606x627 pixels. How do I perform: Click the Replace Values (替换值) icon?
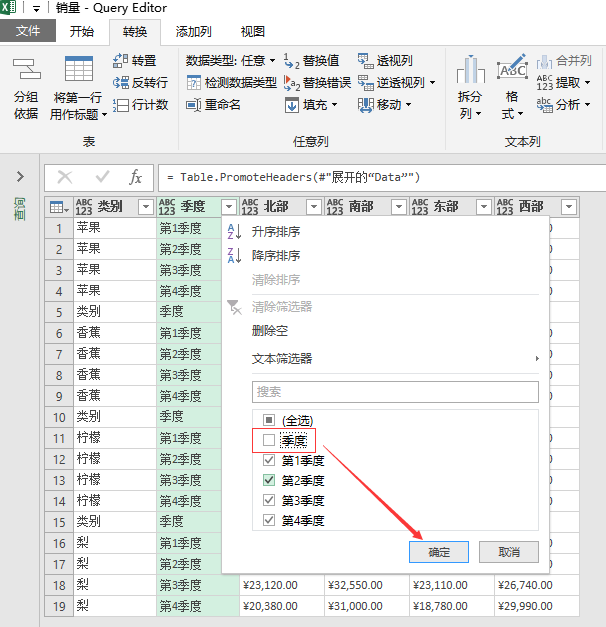pos(292,61)
